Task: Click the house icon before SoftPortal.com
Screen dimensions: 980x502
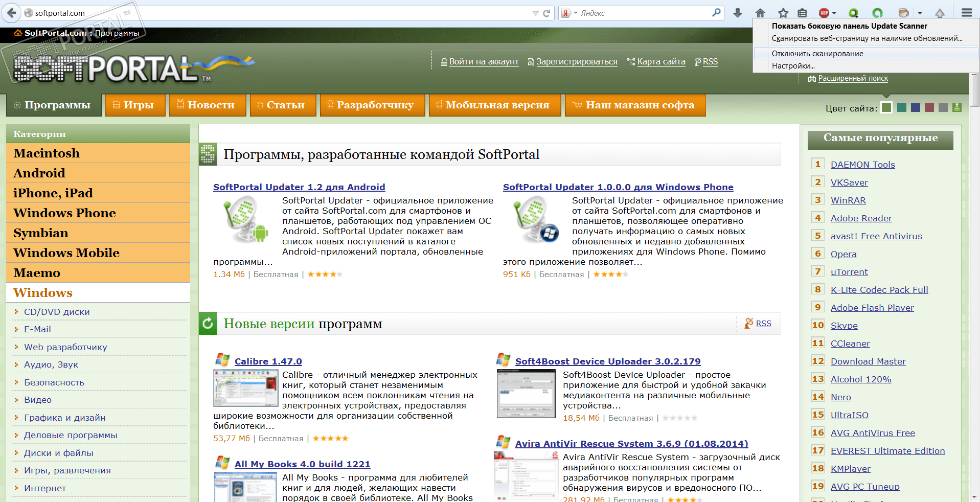Action: click(x=18, y=33)
